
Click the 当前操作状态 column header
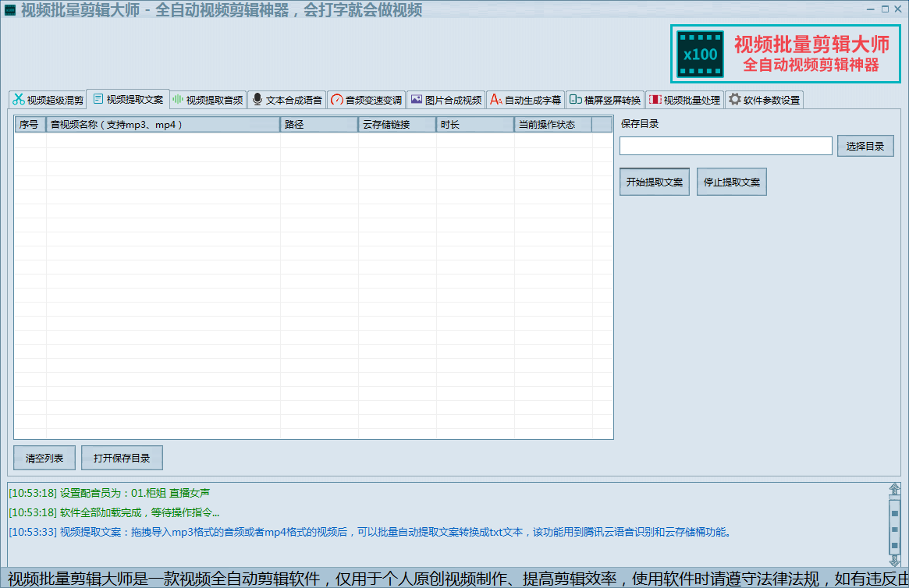553,125
